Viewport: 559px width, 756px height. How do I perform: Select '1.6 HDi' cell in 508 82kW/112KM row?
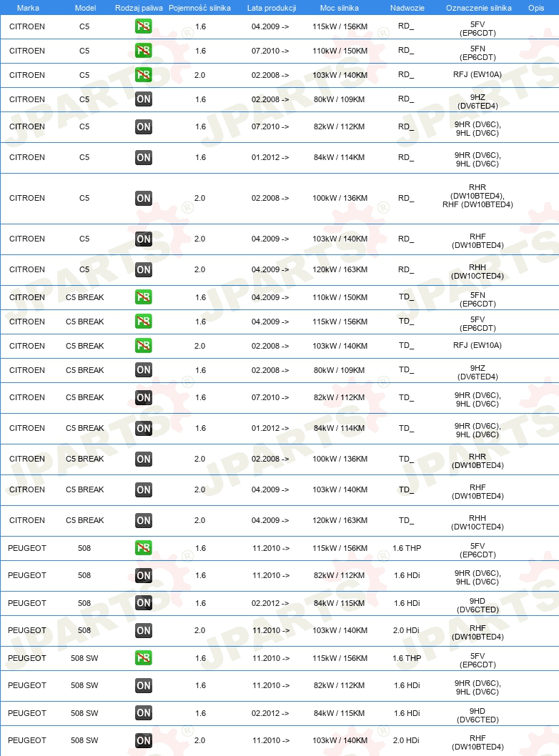point(407,575)
